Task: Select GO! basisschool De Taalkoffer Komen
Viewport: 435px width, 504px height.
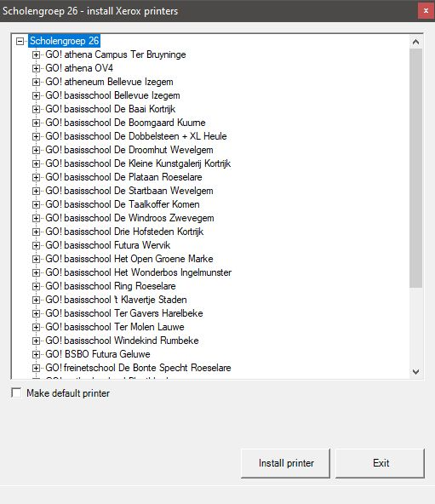Action: tap(123, 204)
